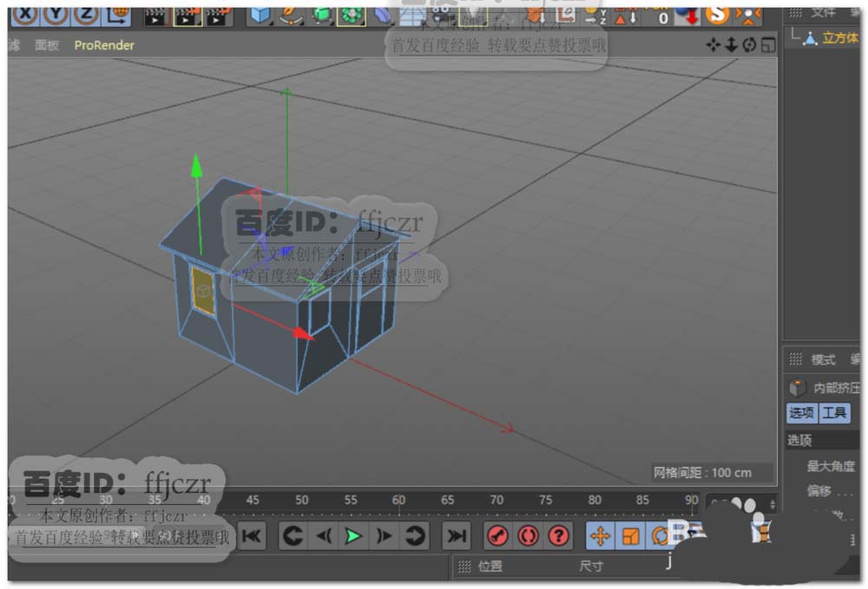
Task: Click frame 75 on the timeline ruler
Action: click(545, 501)
